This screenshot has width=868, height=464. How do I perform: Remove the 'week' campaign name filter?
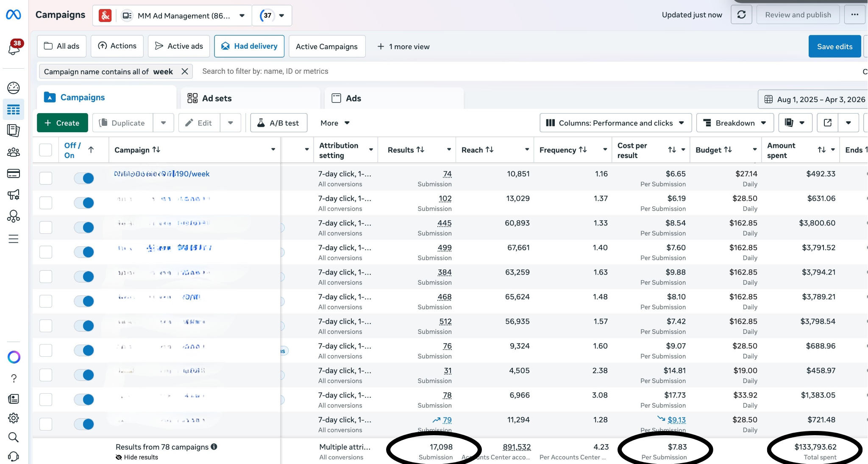pos(185,71)
